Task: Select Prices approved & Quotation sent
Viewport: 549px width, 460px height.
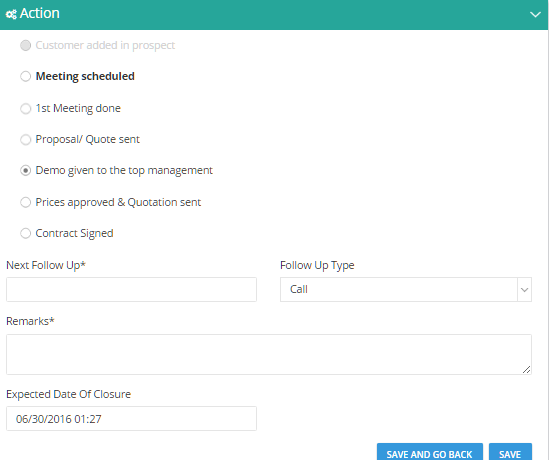Action: click(x=26, y=202)
